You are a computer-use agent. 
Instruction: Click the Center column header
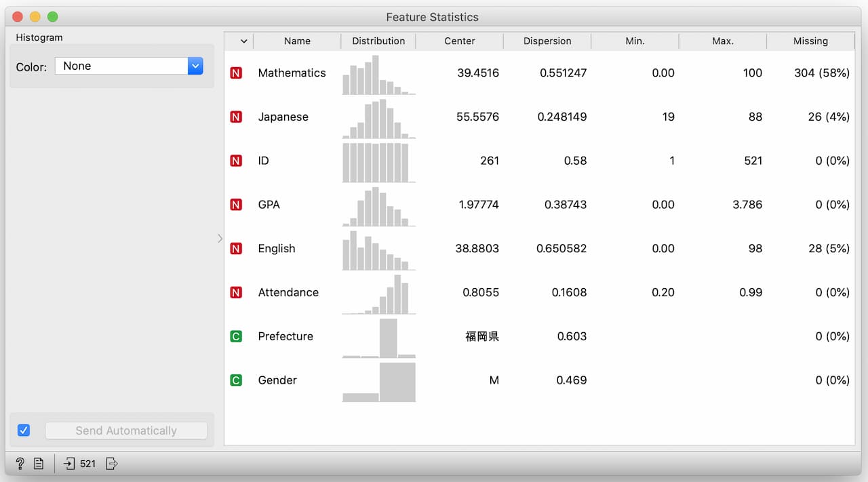coord(459,41)
